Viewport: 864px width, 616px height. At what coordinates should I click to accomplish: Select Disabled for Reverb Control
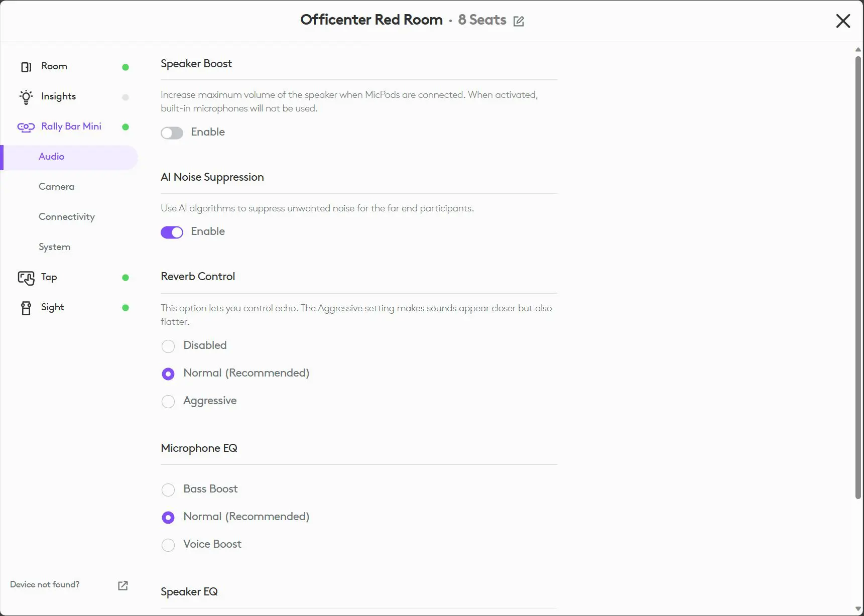[168, 346]
